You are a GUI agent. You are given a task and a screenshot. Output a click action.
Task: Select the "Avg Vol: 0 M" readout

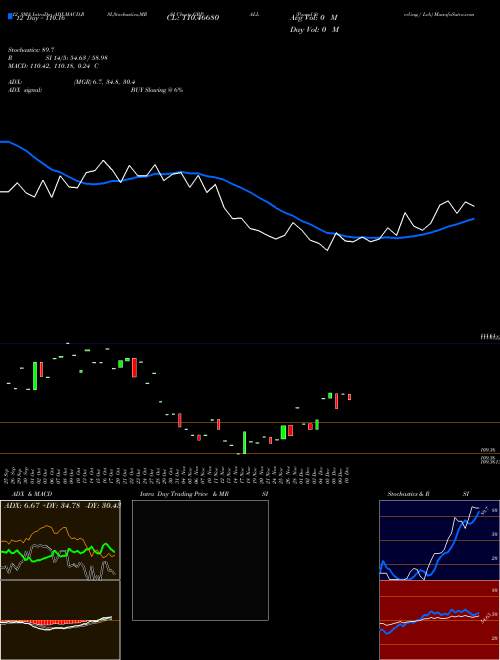click(x=314, y=18)
